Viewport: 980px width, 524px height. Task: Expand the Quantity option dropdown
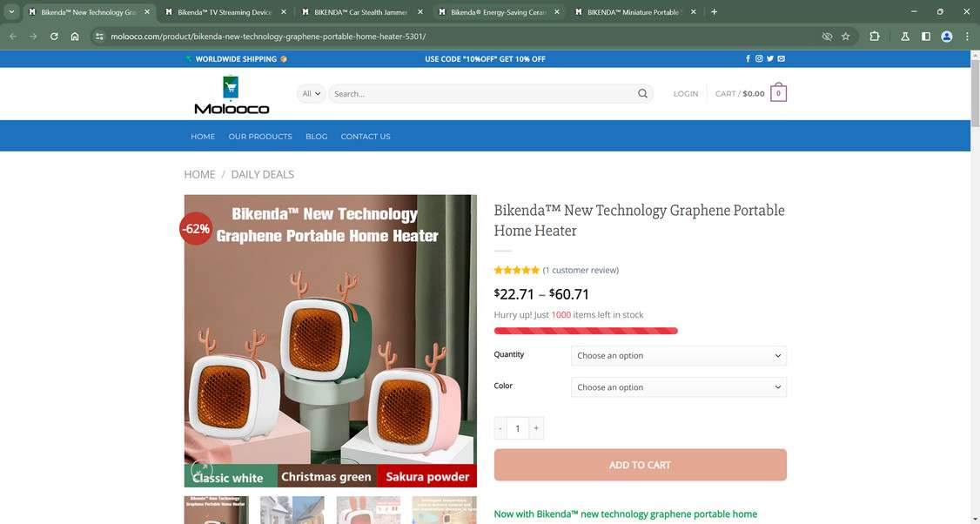tap(679, 356)
